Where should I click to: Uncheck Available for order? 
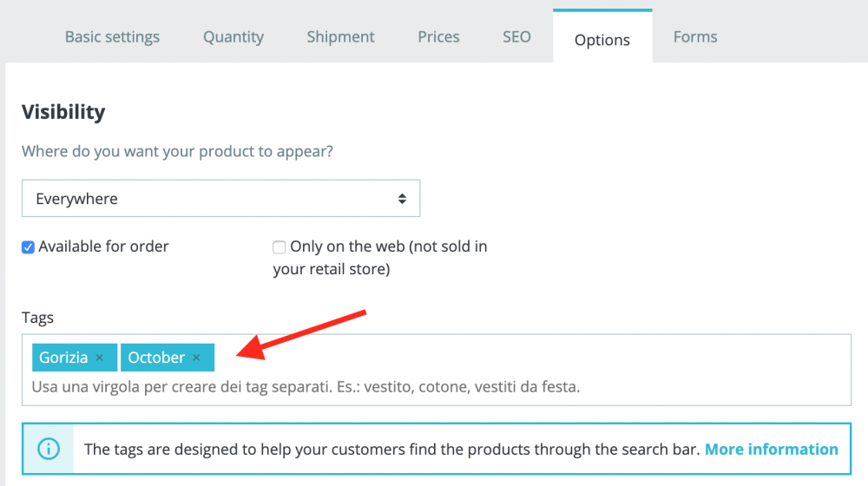coord(28,247)
